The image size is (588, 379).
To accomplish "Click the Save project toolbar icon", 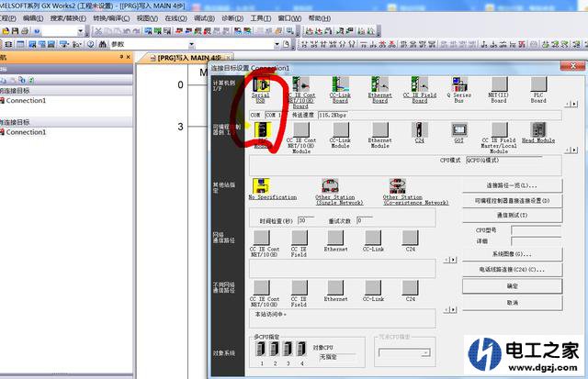I will [x=16, y=31].
